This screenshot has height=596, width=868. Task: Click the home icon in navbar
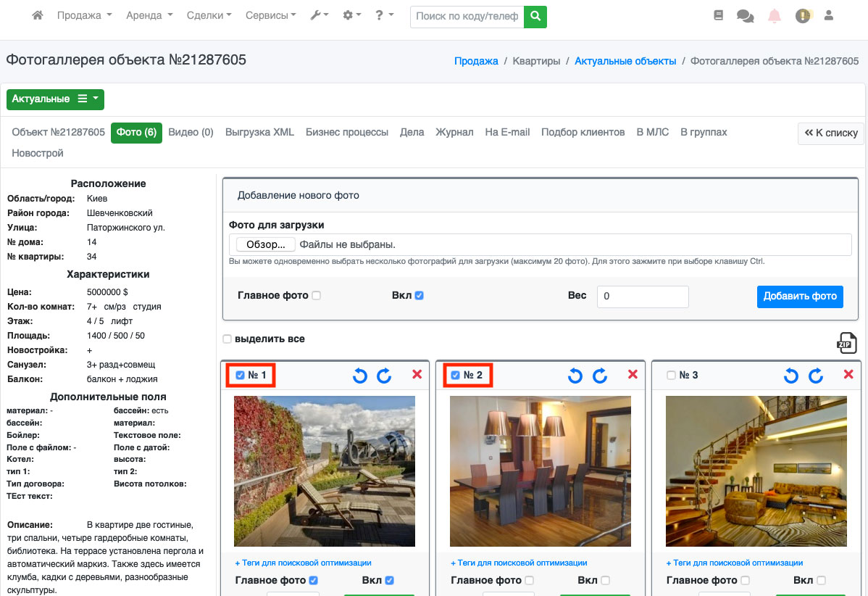38,15
